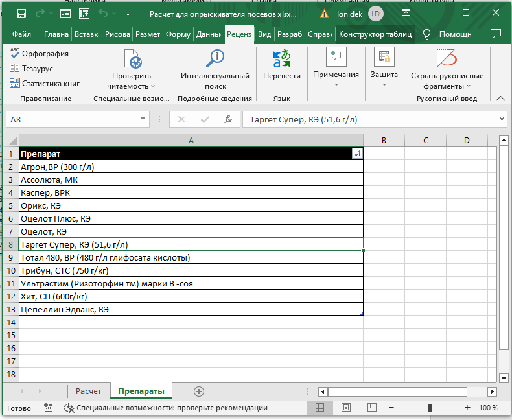This screenshot has width=512, height=420.
Task: Switch to the Данные ribbon tab
Action: click(208, 34)
